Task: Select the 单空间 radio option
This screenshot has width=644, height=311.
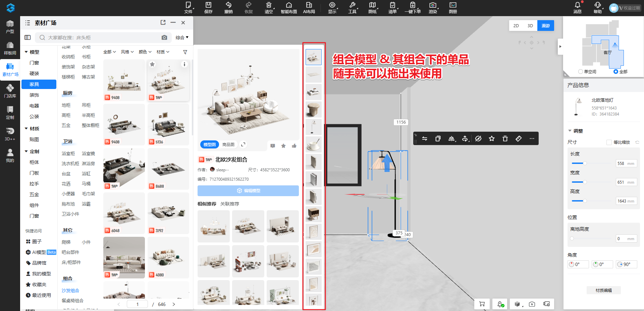Action: coord(581,72)
